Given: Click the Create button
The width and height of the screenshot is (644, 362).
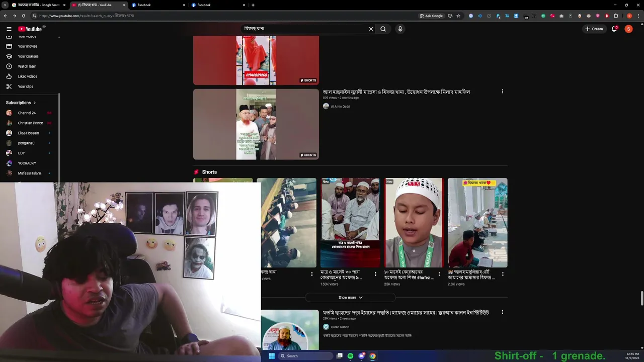Looking at the screenshot, I should [594, 29].
